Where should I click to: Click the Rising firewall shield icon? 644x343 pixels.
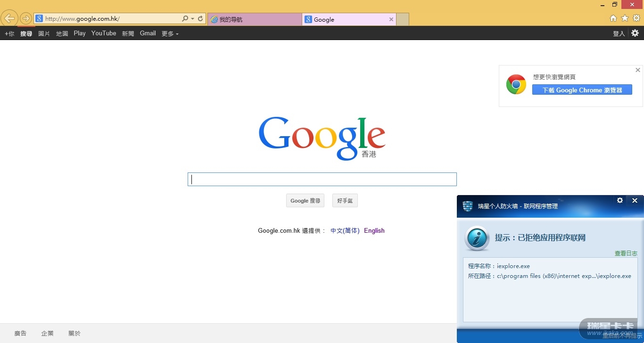tap(468, 206)
